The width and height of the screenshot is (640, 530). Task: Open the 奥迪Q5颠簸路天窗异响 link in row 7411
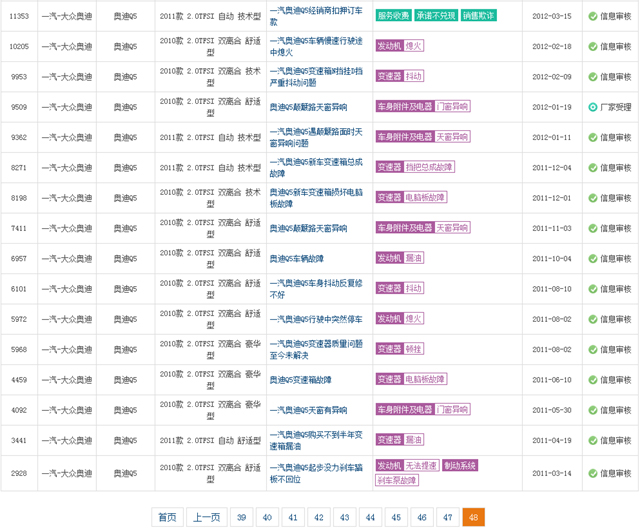coord(308,228)
